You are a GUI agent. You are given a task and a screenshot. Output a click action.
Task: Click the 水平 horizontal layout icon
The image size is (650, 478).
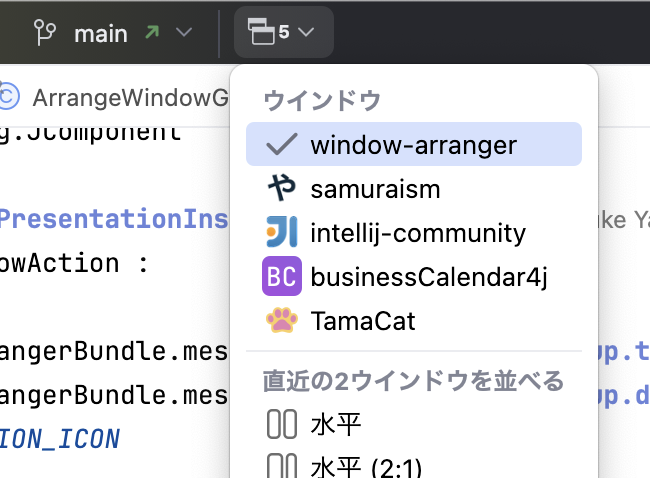pos(282,424)
